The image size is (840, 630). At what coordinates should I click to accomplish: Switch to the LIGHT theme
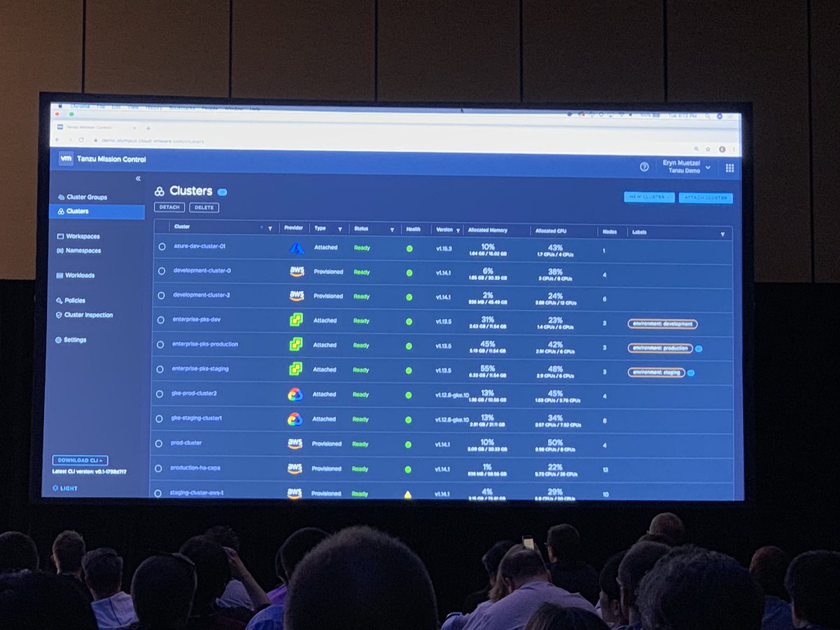[64, 488]
